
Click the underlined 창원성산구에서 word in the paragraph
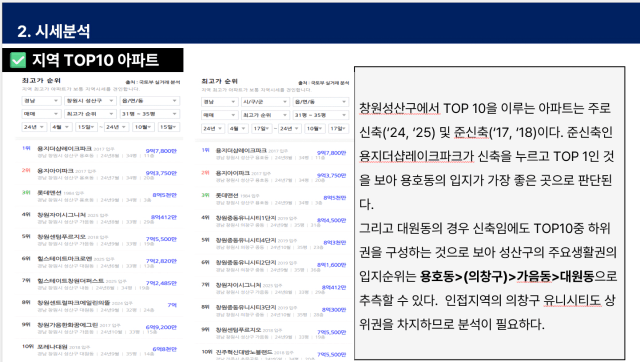click(400, 108)
